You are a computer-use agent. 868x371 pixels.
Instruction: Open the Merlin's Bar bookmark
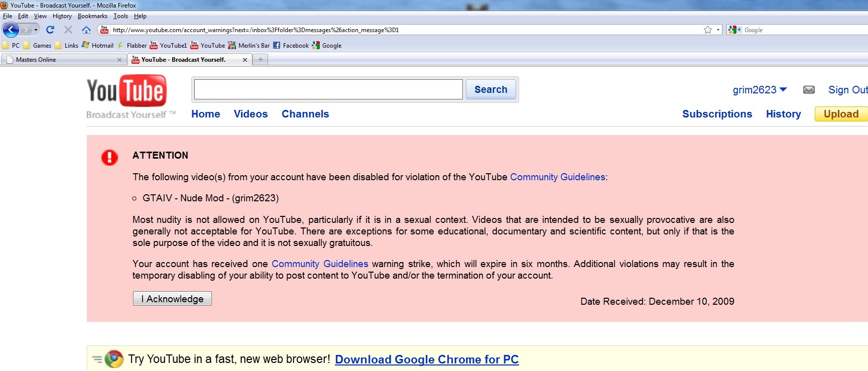click(x=249, y=45)
